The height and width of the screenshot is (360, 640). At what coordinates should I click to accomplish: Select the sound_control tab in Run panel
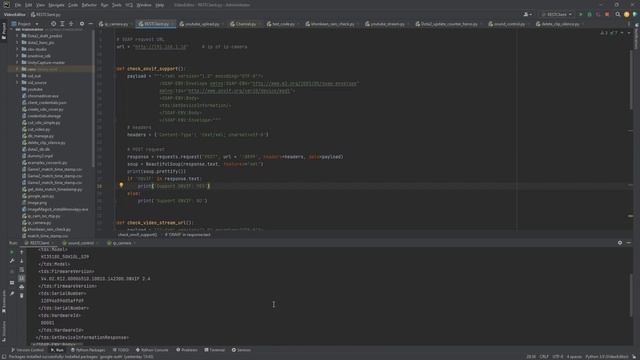tap(80, 243)
